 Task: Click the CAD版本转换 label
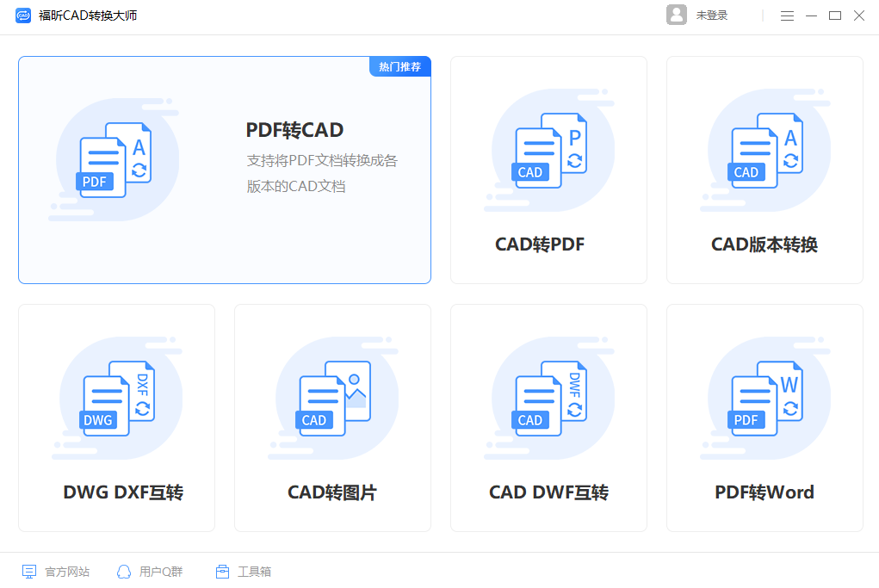tap(764, 244)
